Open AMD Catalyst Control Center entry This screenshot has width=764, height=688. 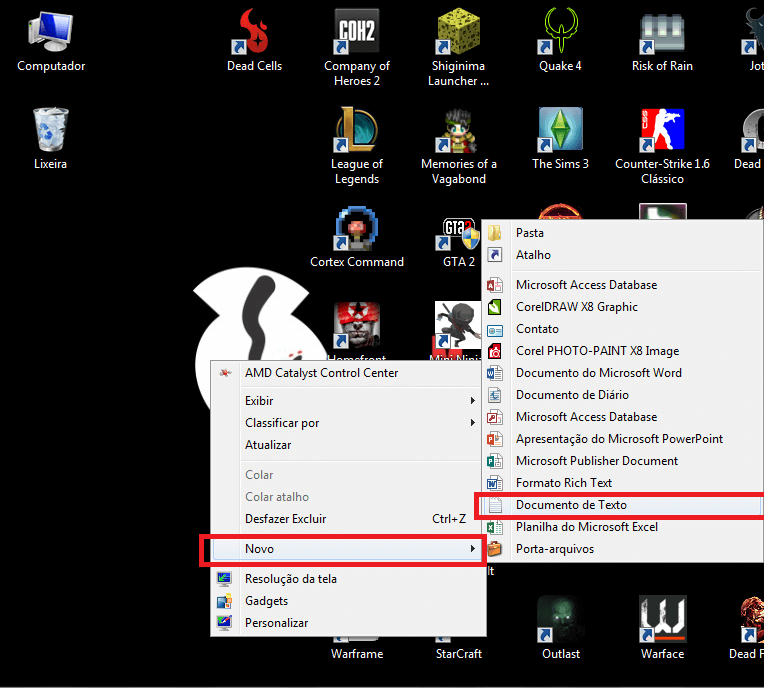click(x=321, y=373)
